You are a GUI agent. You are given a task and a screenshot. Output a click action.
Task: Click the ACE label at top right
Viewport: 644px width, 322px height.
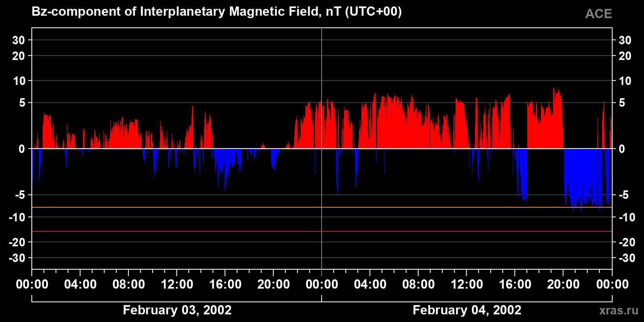click(599, 14)
